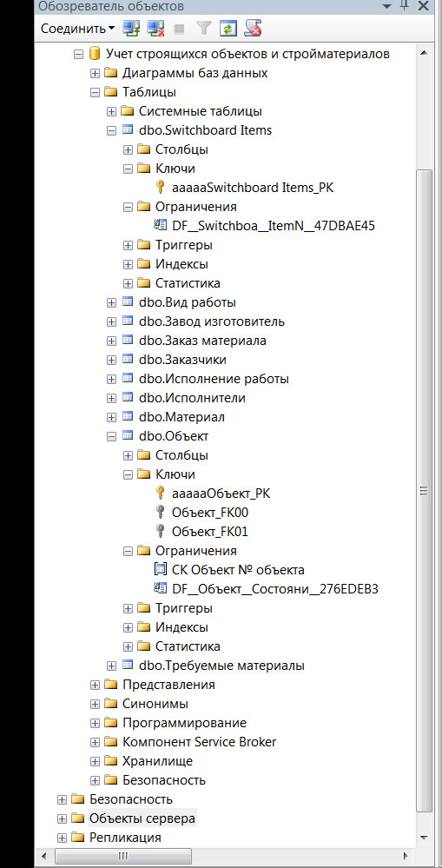
Task: Close the Обозреватель объектов panel
Action: click(424, 6)
